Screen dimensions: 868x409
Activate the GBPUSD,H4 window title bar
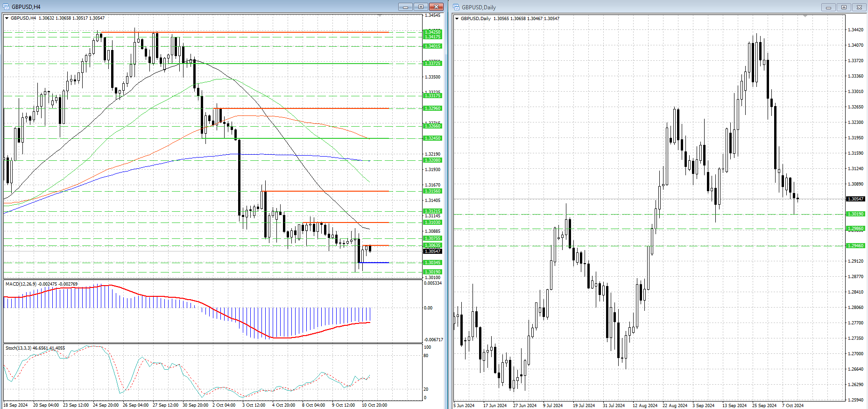pyautogui.click(x=187, y=7)
